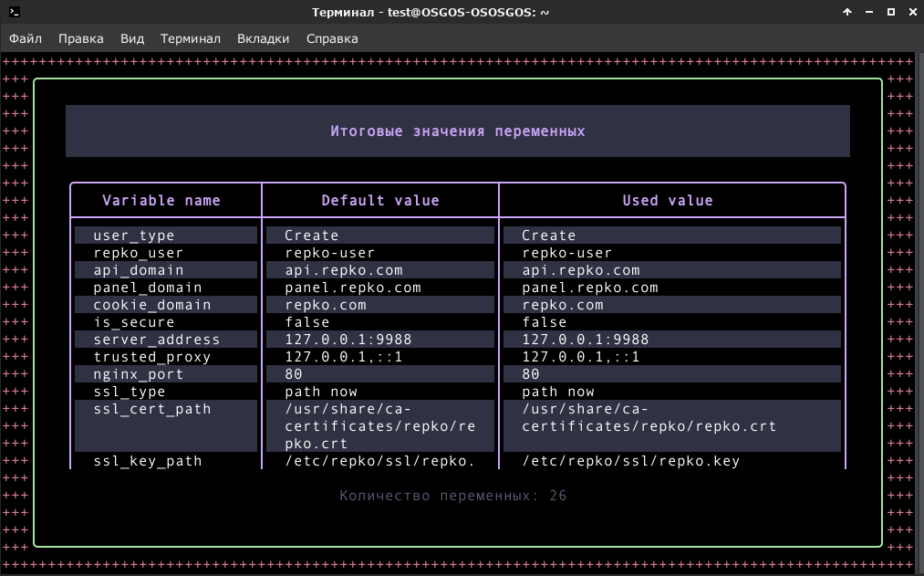
Task: Click the Количество переменных: 26 text
Action: coord(452,496)
